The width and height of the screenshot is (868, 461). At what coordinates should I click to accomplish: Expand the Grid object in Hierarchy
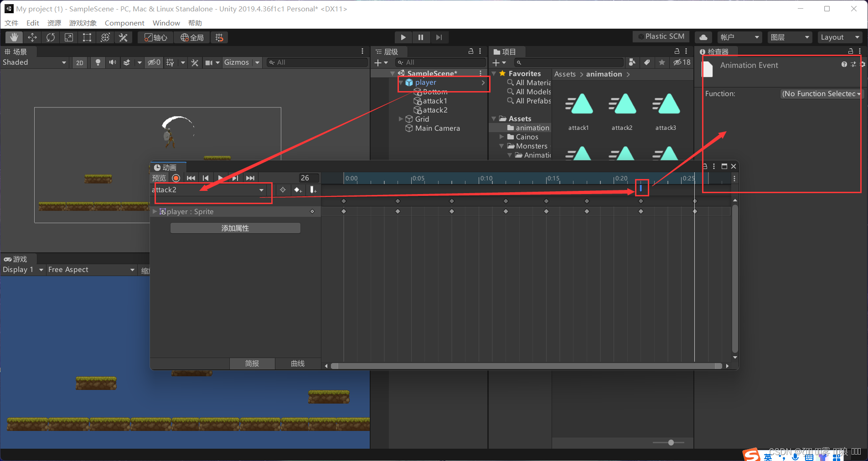click(x=401, y=119)
